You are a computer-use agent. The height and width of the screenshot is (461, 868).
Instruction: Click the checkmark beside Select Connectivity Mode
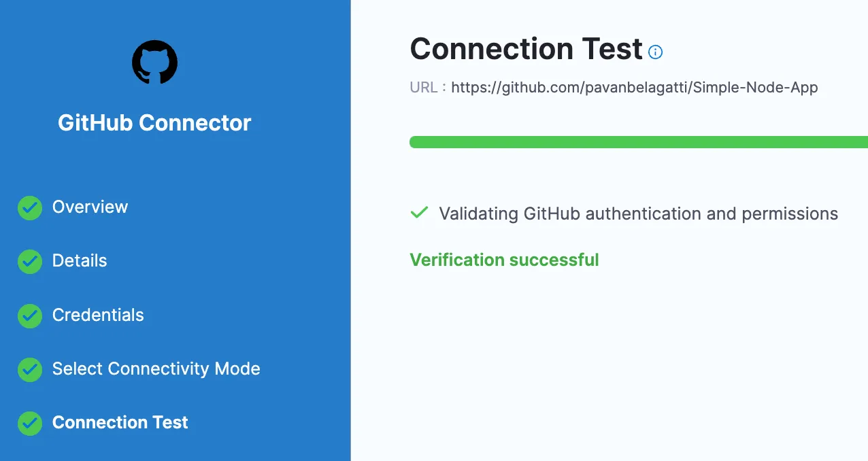point(30,369)
